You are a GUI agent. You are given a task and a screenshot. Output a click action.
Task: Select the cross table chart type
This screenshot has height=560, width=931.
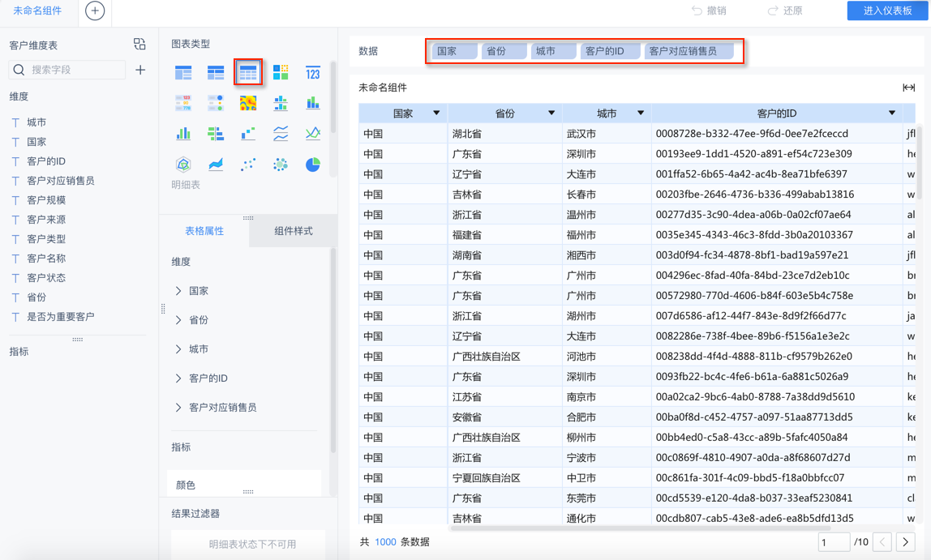pos(216,73)
